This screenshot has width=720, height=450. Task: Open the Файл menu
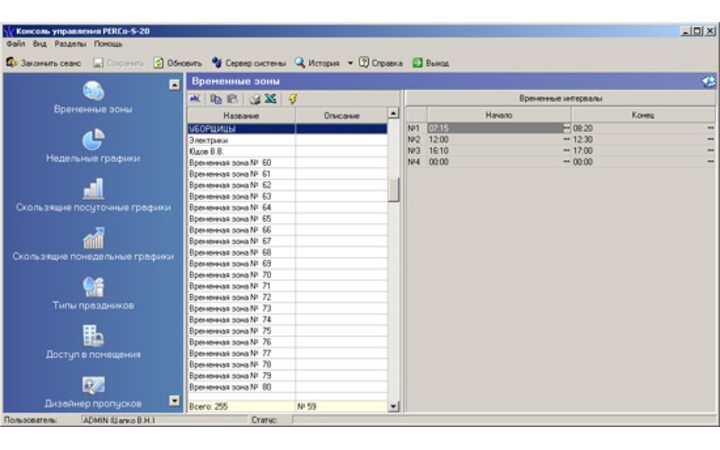coord(15,44)
